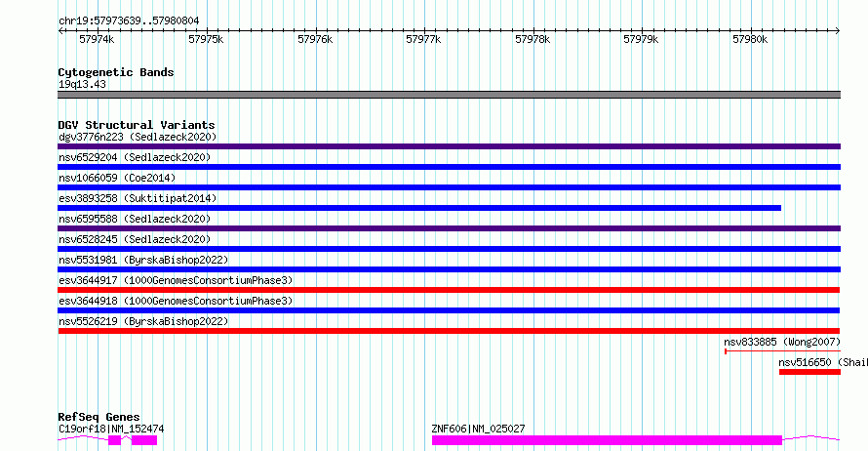Click the 57978k ruler tick label
Viewport: 868px width, 451px height.
[533, 39]
